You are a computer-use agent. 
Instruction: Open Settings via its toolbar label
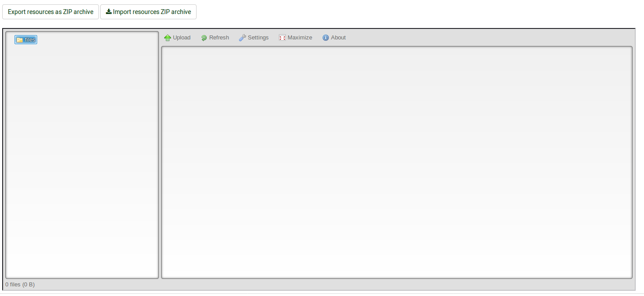tap(258, 38)
